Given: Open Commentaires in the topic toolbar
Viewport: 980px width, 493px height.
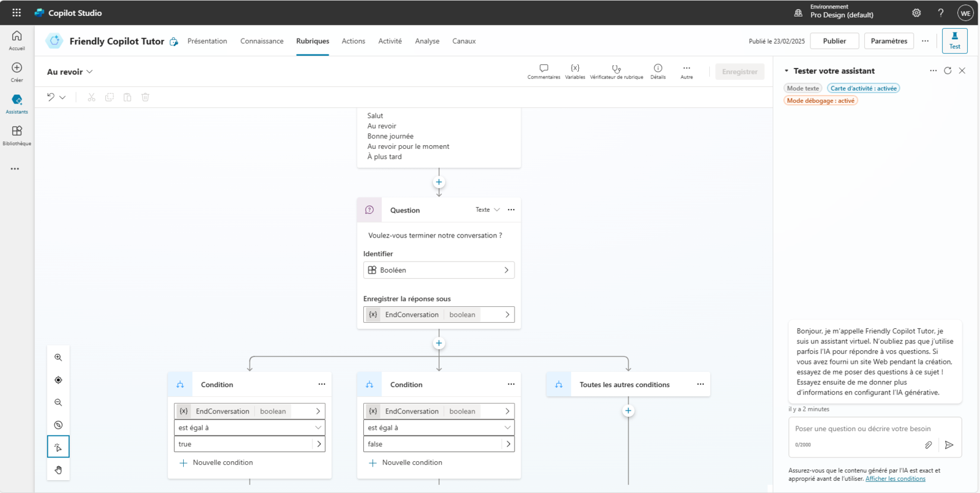Looking at the screenshot, I should (x=544, y=72).
